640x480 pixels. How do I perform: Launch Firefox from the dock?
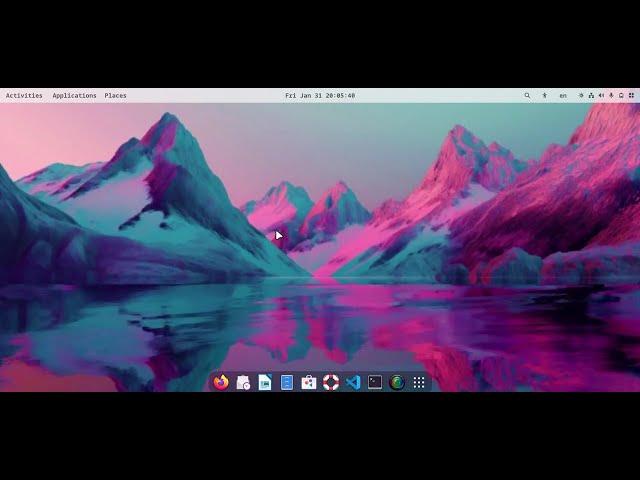[x=221, y=382]
